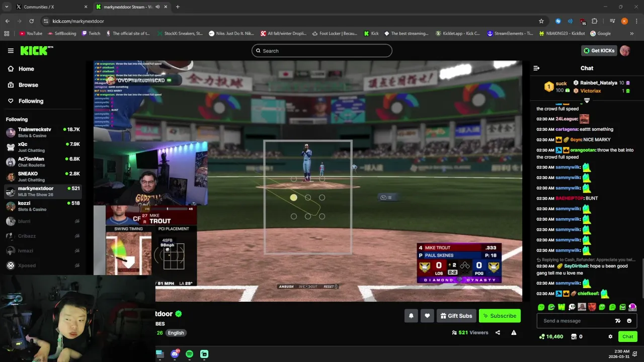
Task: Reload the page
Action: [31, 21]
